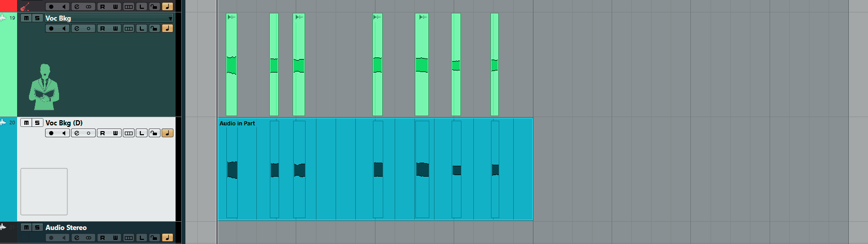Record-enable the Voc Bkg (D) track
868x244 pixels.
pyautogui.click(x=51, y=133)
